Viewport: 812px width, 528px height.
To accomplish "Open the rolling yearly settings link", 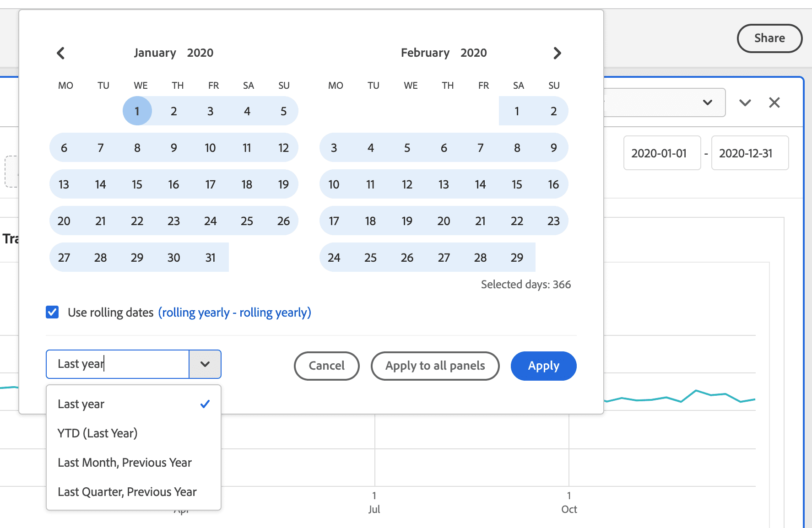I will 234,312.
